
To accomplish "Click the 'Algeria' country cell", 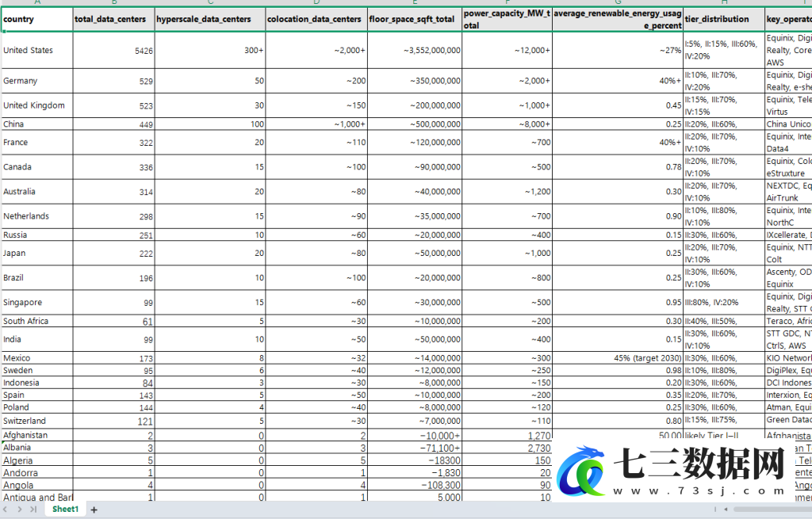I will (37, 460).
